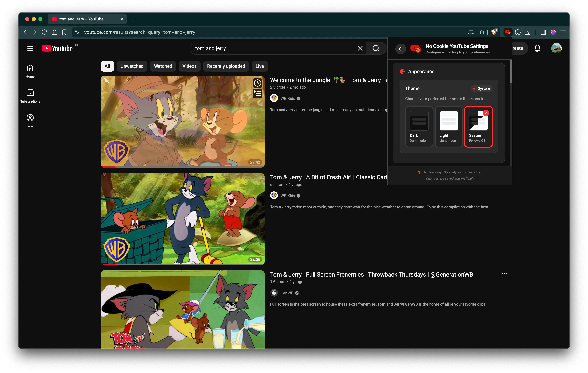Open YouTube notifications bell
Screen dimensions: 588x373
537,48
